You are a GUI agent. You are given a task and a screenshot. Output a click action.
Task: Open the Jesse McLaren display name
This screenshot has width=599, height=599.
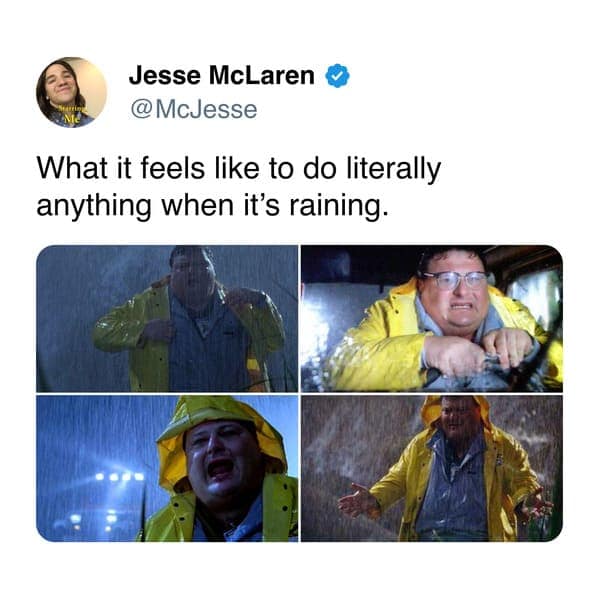click(222, 76)
